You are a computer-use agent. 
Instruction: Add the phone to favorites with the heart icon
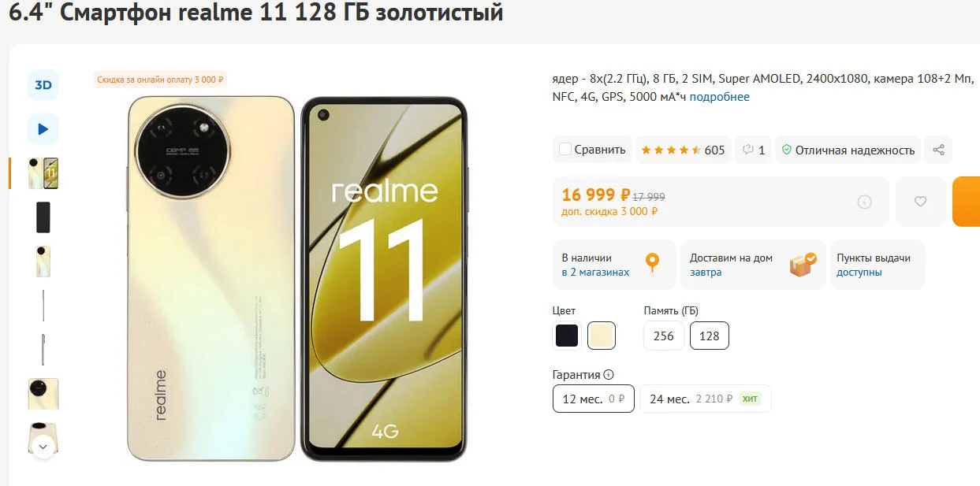tap(920, 202)
